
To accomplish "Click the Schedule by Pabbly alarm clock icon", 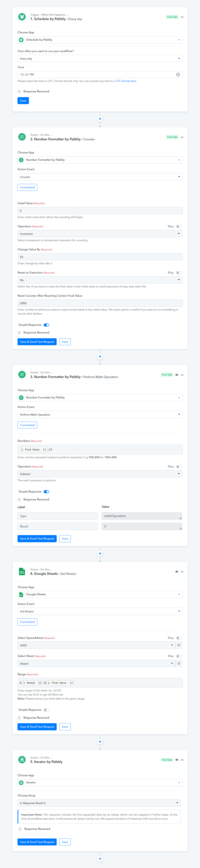I will [22, 17].
